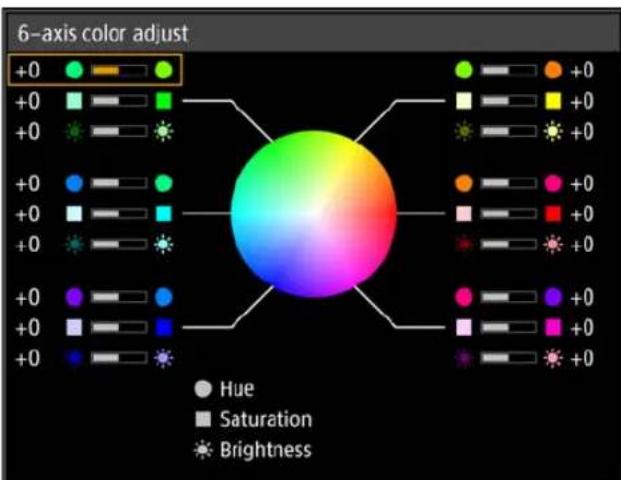The height and width of the screenshot is (480, 621).
Task: Select the magenta saturation slider
Action: pos(509,328)
